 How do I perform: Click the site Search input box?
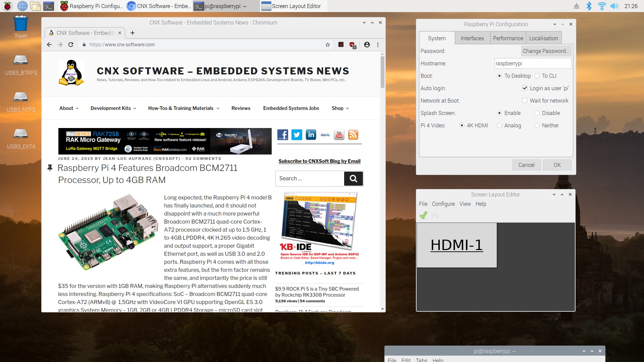(x=310, y=179)
